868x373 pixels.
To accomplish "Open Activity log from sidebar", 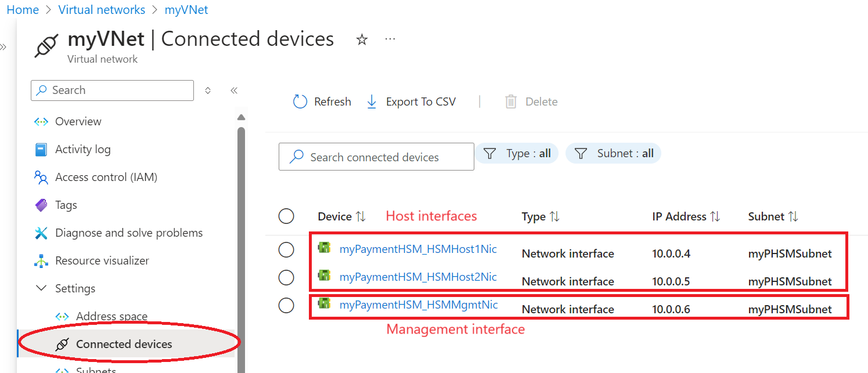I will (82, 150).
